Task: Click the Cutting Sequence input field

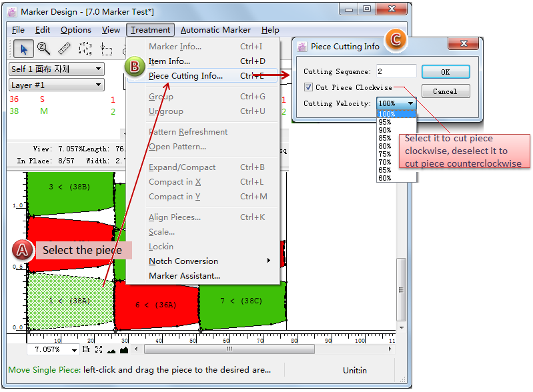Action: click(x=396, y=71)
